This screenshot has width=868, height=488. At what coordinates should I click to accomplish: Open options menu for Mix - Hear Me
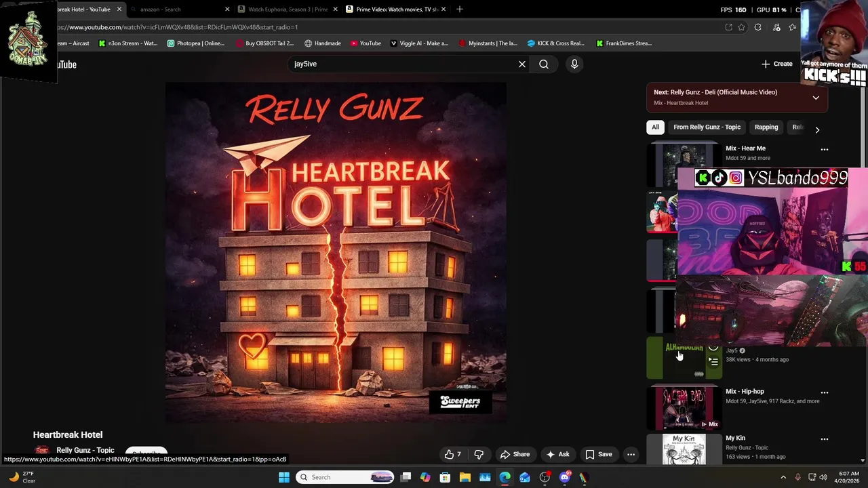[825, 149]
